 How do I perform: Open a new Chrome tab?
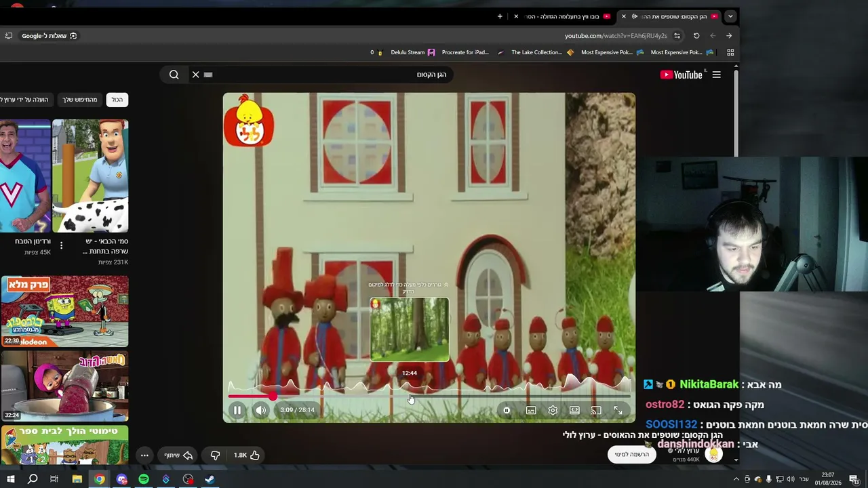500,16
